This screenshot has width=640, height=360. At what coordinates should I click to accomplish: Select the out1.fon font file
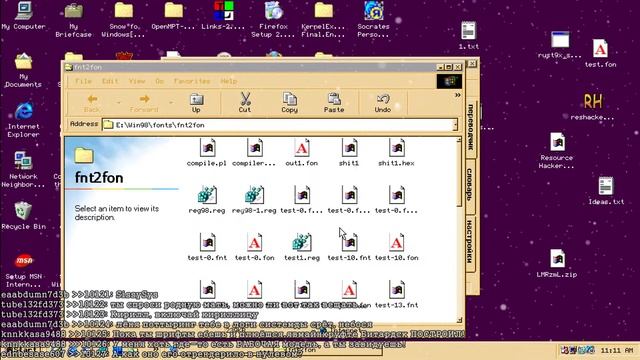coord(302,152)
